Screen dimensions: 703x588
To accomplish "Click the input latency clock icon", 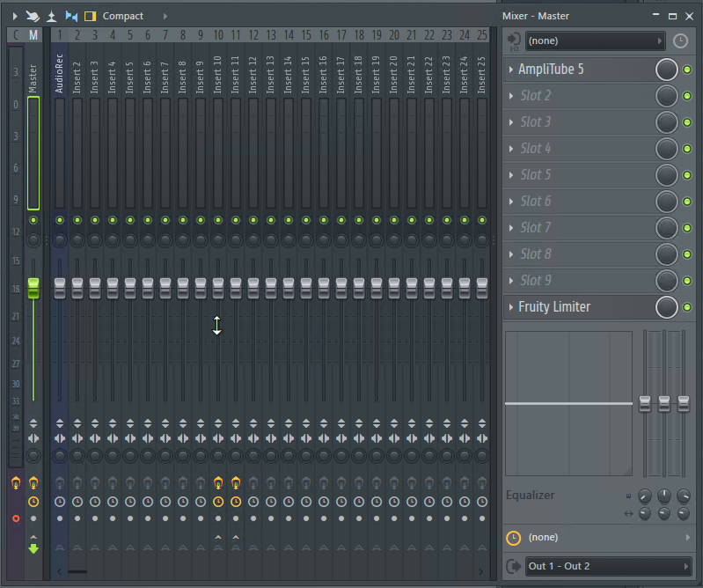I will (x=680, y=40).
